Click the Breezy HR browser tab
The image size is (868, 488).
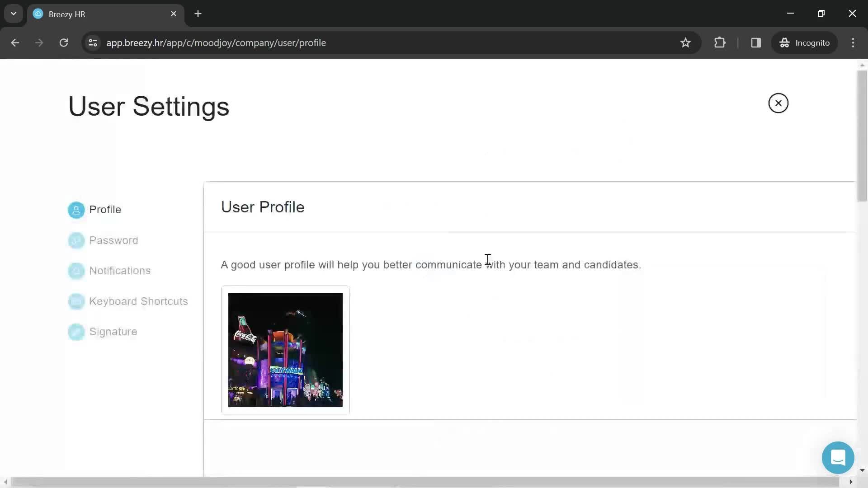point(105,13)
